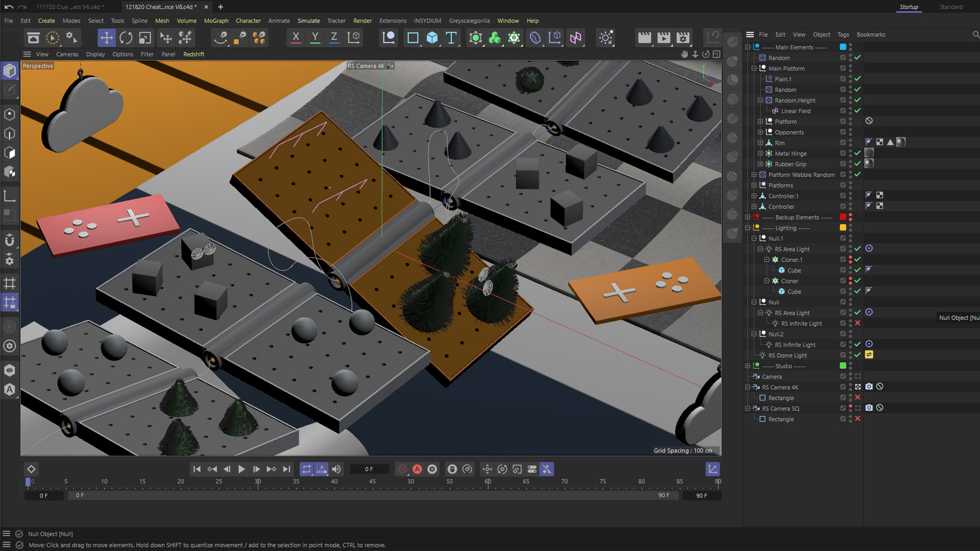Image resolution: width=980 pixels, height=551 pixels.
Task: Select the Standard layout option
Action: click(950, 7)
